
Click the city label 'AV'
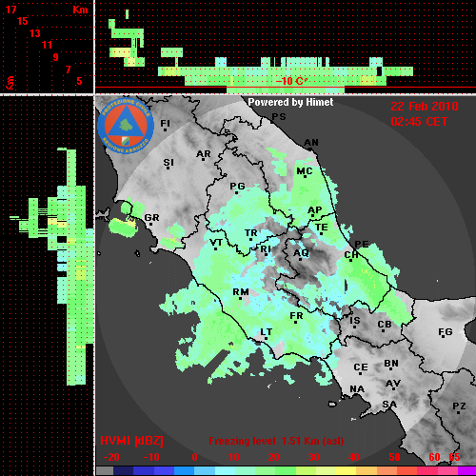pyautogui.click(x=393, y=384)
